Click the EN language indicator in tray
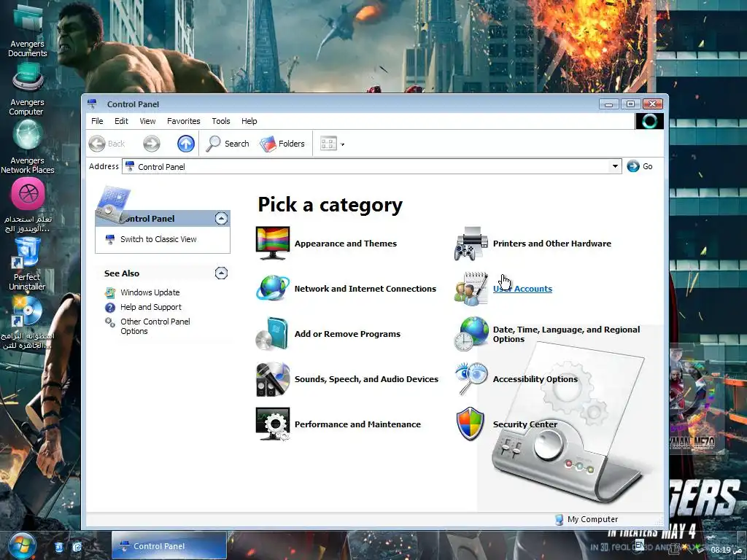 click(639, 545)
